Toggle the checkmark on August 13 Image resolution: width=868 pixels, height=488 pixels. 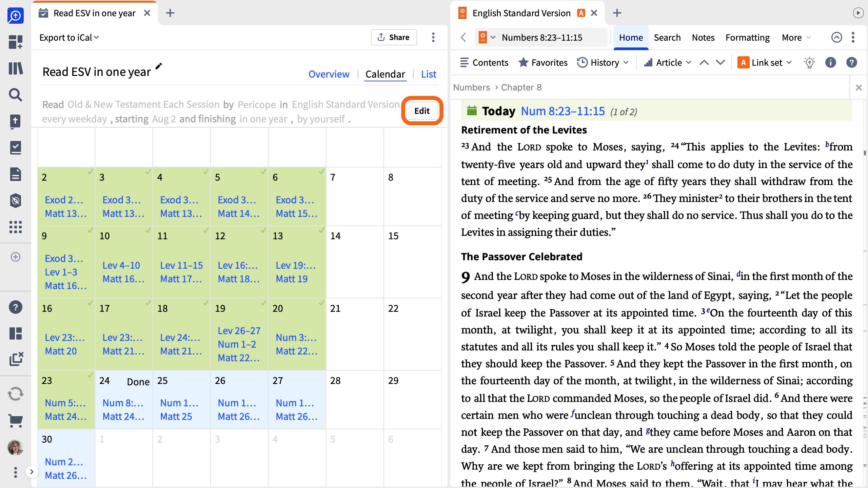click(321, 230)
